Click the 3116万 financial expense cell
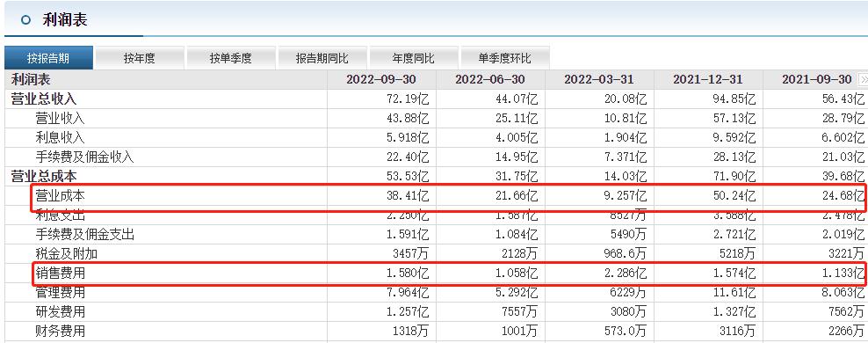The height and width of the screenshot is (343, 868). [x=737, y=332]
